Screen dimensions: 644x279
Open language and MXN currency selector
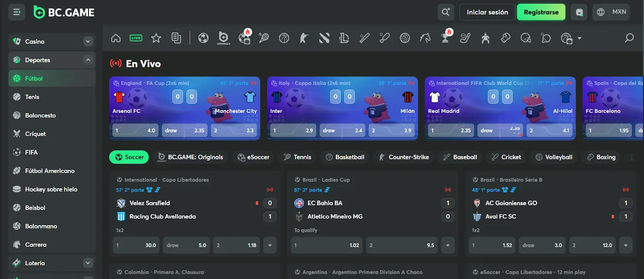611,12
